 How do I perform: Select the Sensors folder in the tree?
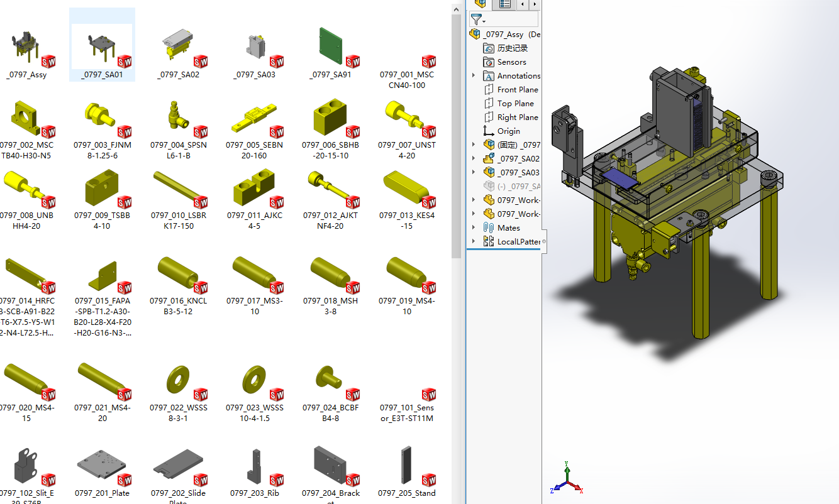tap(504, 62)
